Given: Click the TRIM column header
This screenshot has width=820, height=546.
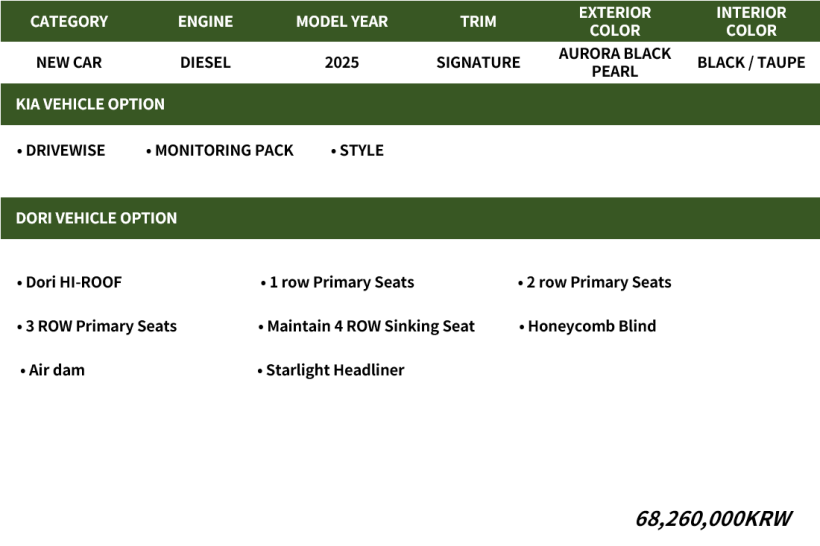Looking at the screenshot, I should pyautogui.click(x=478, y=21).
